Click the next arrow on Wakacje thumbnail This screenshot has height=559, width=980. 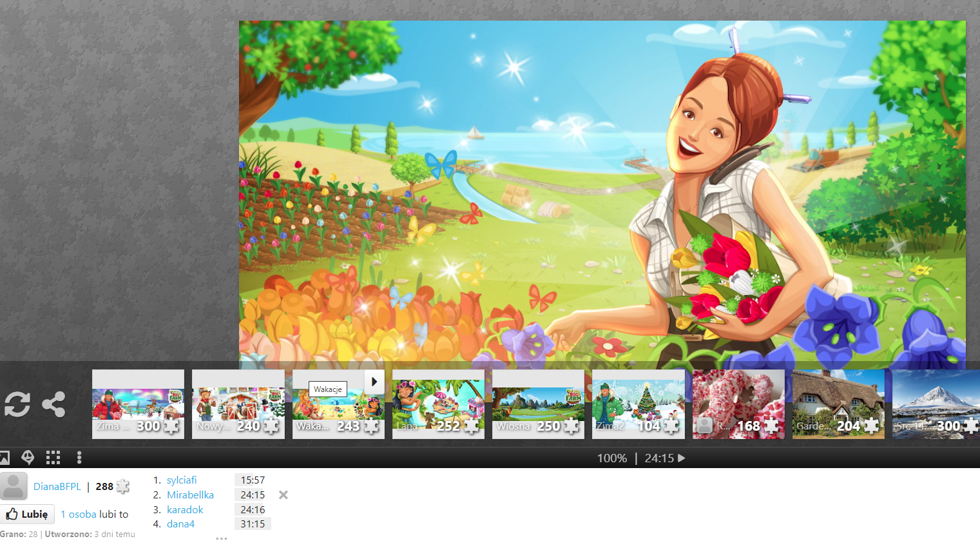pyautogui.click(x=374, y=382)
